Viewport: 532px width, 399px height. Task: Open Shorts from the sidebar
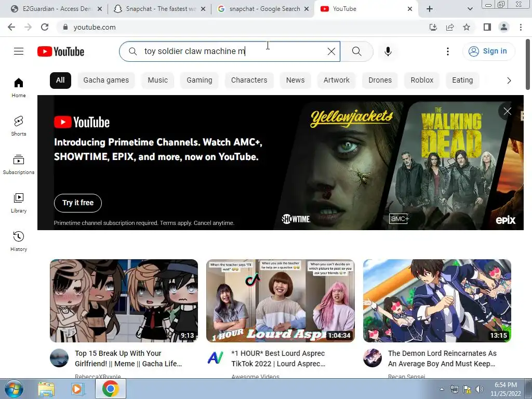pyautogui.click(x=19, y=126)
